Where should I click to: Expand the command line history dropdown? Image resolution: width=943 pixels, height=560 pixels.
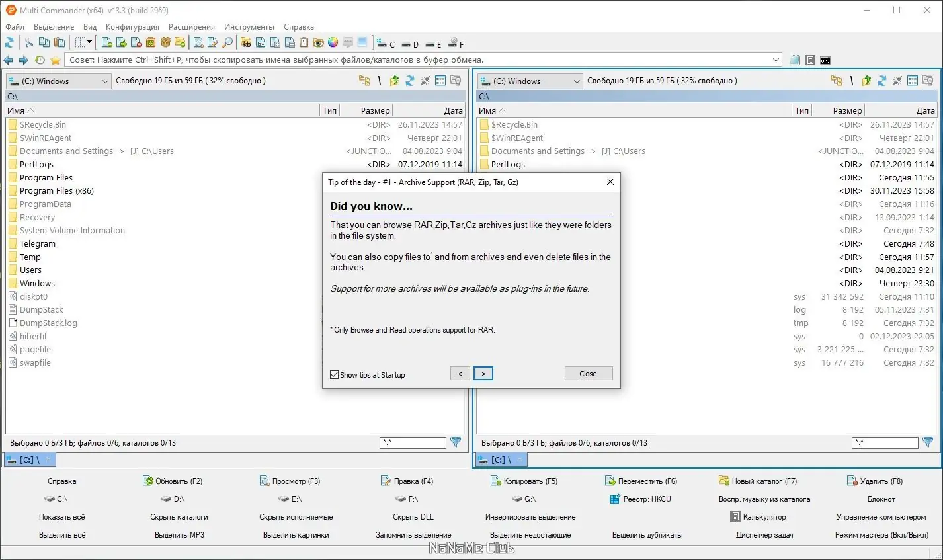[x=776, y=60]
